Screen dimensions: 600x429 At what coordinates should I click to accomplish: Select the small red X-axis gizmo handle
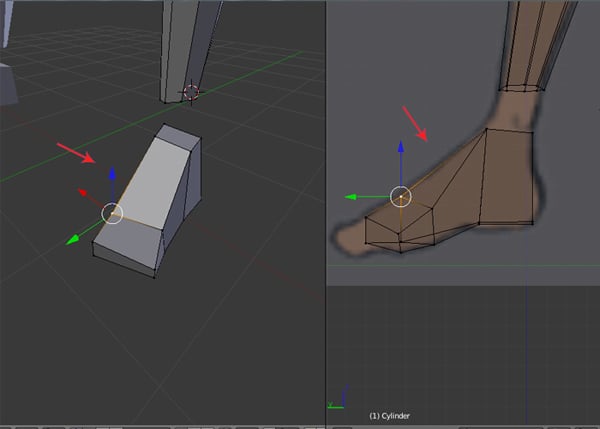pos(84,190)
